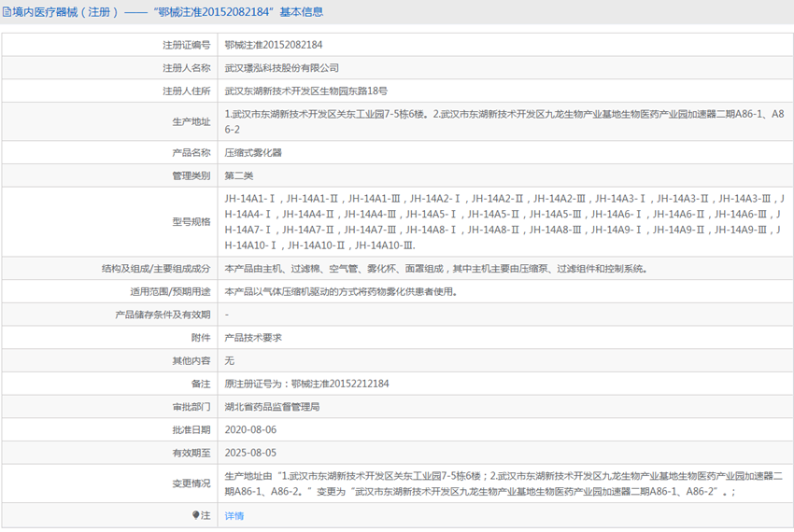The width and height of the screenshot is (794, 532).
Task: Click the approval date 2020-08-06
Action: pyautogui.click(x=250, y=430)
